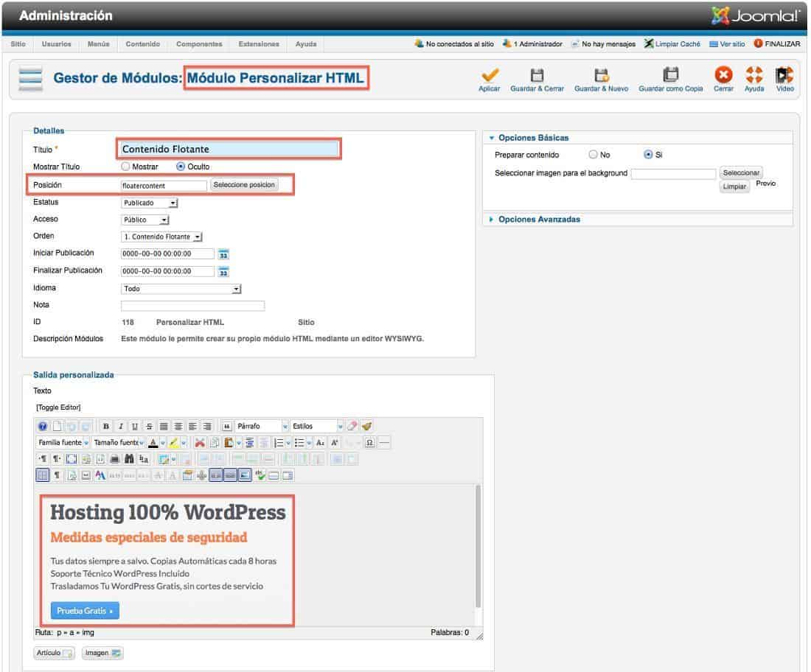The width and height of the screenshot is (811, 672).
Task: Click the Imagen button below the editor
Action: 102,654
